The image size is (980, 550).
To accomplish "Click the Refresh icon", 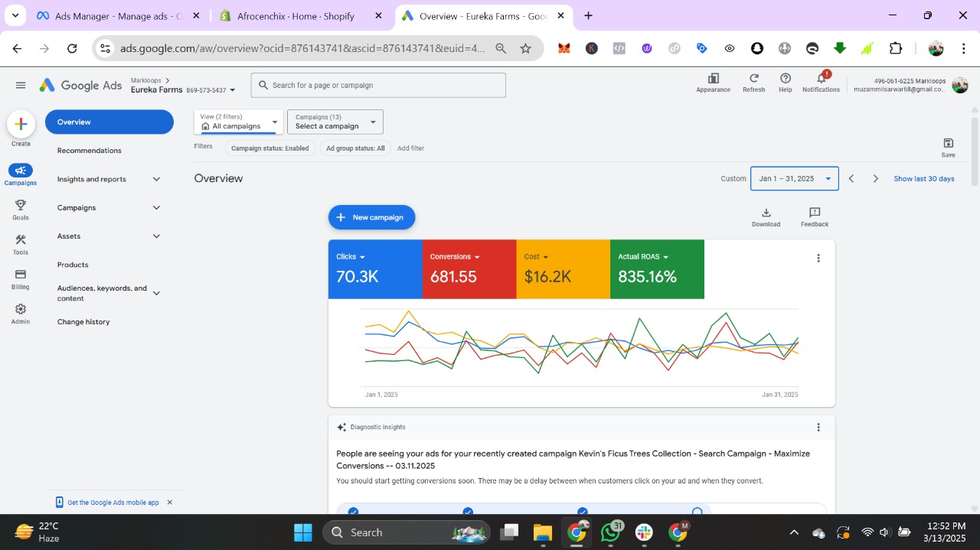I will [x=753, y=83].
